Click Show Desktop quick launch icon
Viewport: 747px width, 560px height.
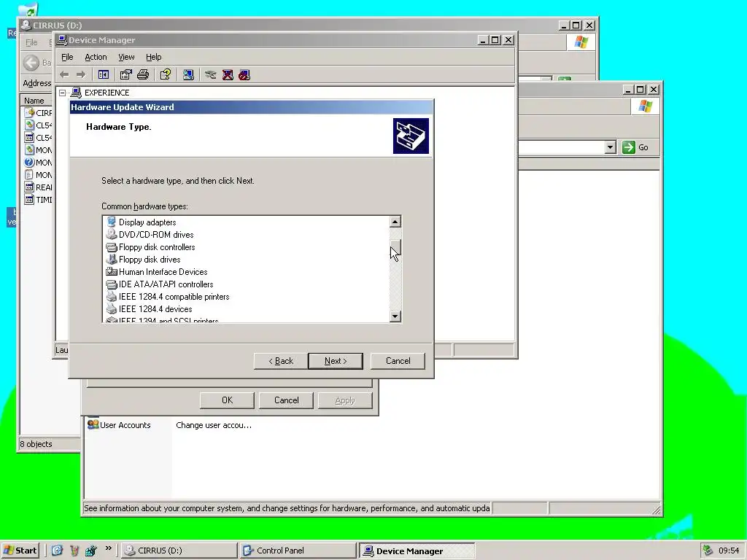pos(57,551)
